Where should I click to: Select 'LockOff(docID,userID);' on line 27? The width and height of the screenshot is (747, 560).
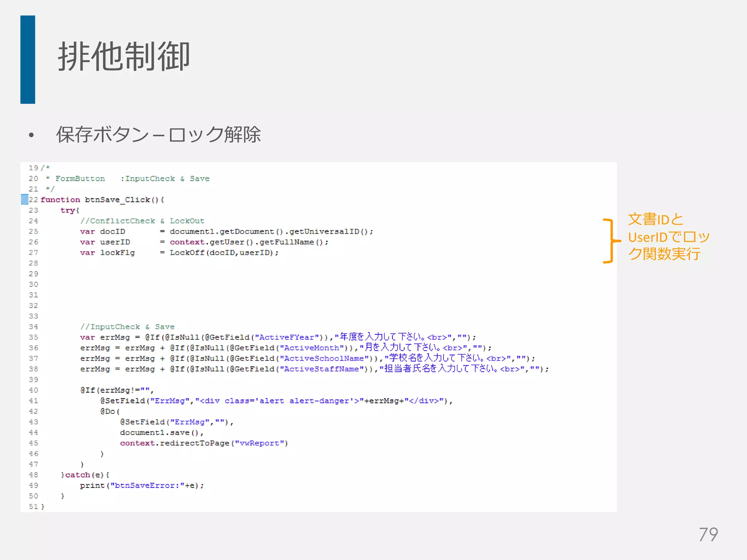pos(224,253)
